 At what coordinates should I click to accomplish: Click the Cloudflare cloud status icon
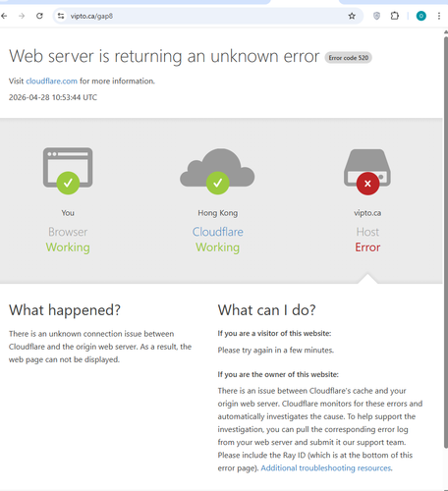click(217, 171)
